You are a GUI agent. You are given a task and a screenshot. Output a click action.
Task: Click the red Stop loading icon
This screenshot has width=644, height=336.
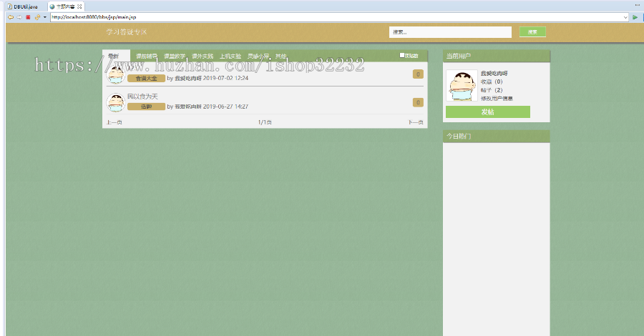(28, 17)
